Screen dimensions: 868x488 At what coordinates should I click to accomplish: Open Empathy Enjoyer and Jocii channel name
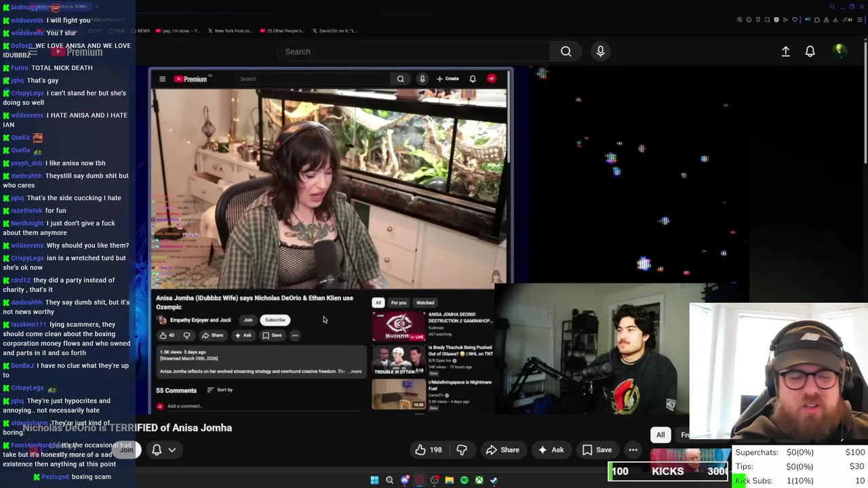[x=200, y=320]
